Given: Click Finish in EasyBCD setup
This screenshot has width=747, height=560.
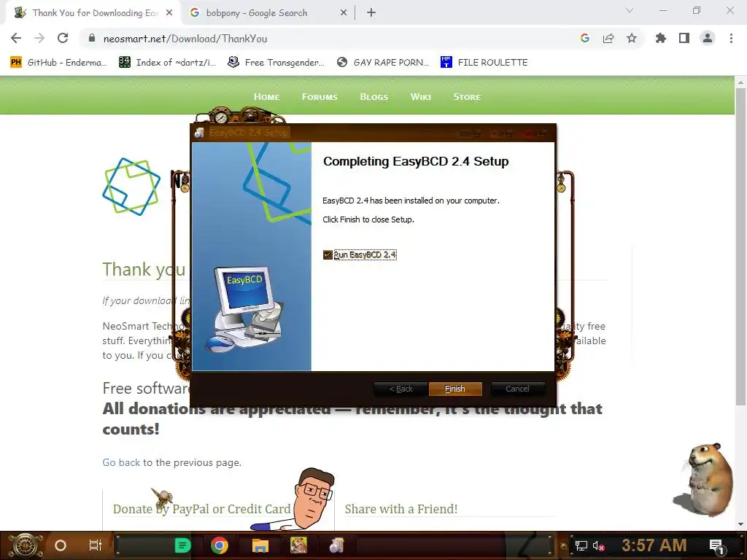Looking at the screenshot, I should tap(455, 389).
